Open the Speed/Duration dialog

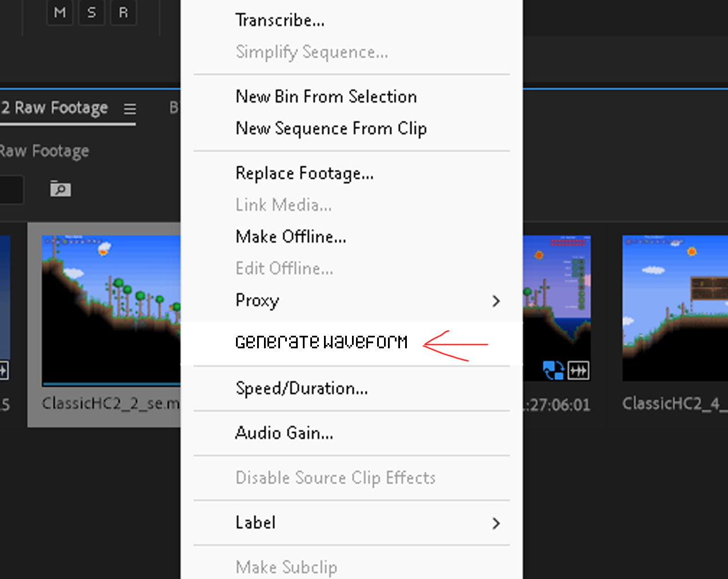[x=302, y=388]
